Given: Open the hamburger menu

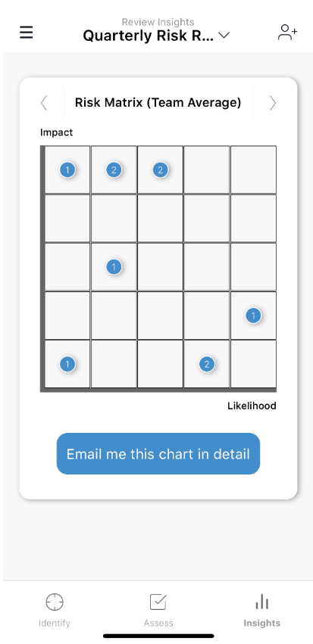Looking at the screenshot, I should (x=27, y=33).
